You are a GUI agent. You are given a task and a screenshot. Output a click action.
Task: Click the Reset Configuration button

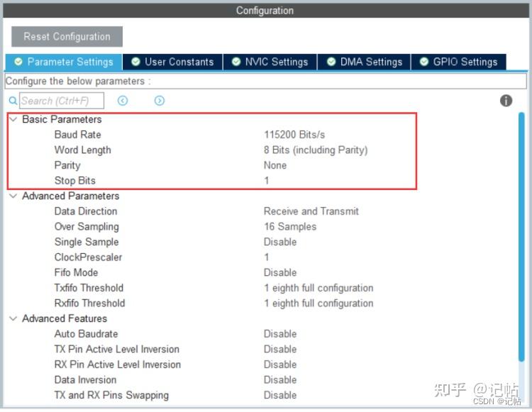[x=67, y=37]
